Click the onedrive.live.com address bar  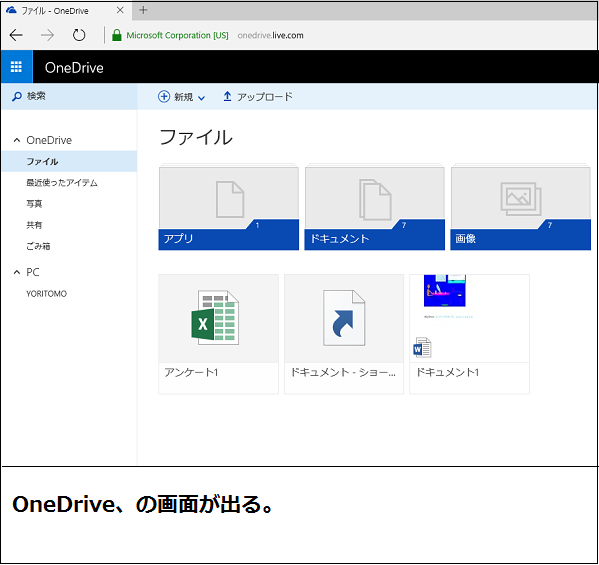point(270,35)
